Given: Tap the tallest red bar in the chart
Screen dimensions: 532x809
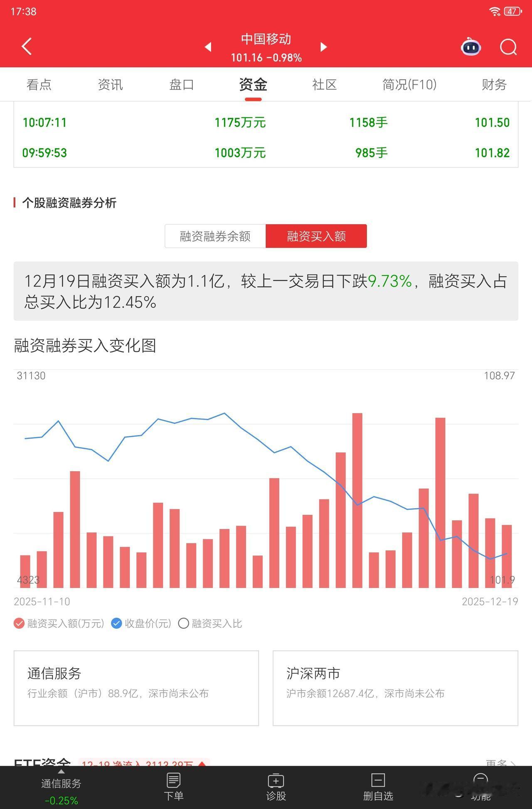Looking at the screenshot, I should coord(357,500).
